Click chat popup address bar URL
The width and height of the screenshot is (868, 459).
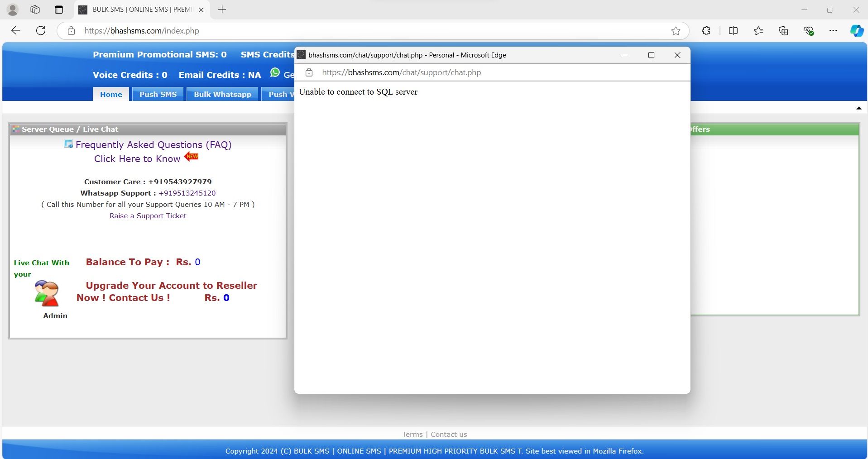point(402,72)
